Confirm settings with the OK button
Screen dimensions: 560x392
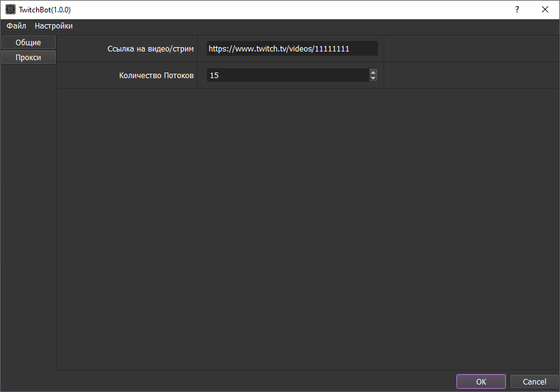[x=481, y=381]
